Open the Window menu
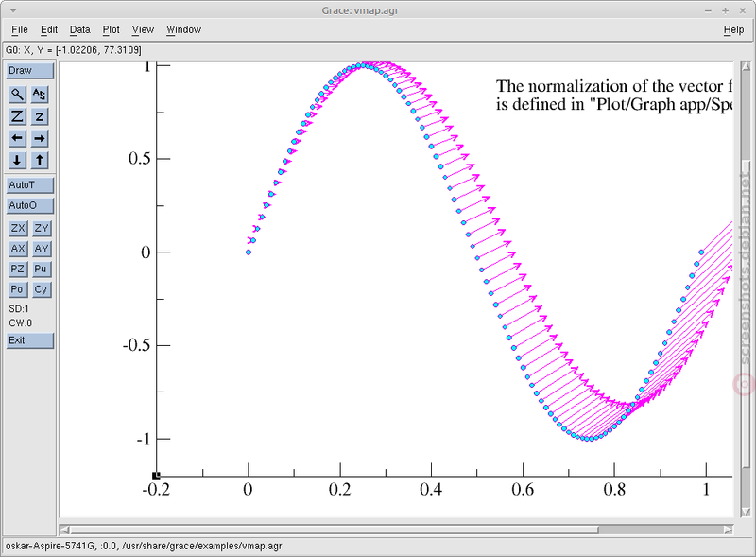Image resolution: width=756 pixels, height=557 pixels. [x=183, y=30]
